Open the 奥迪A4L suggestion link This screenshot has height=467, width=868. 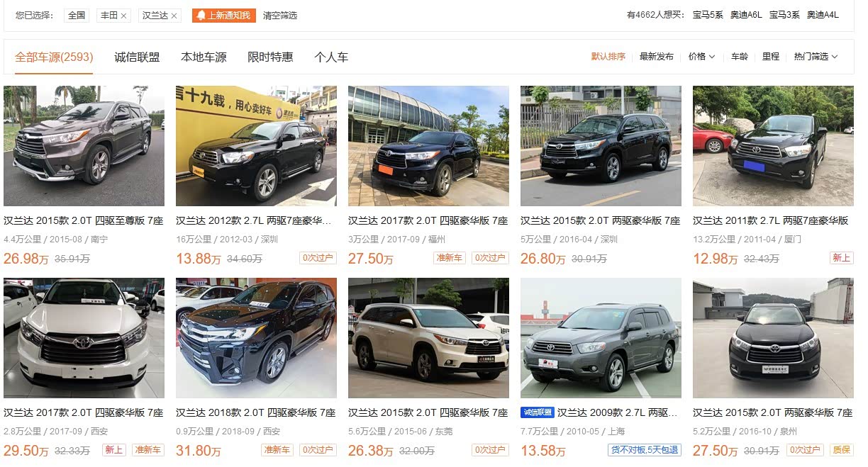823,15
